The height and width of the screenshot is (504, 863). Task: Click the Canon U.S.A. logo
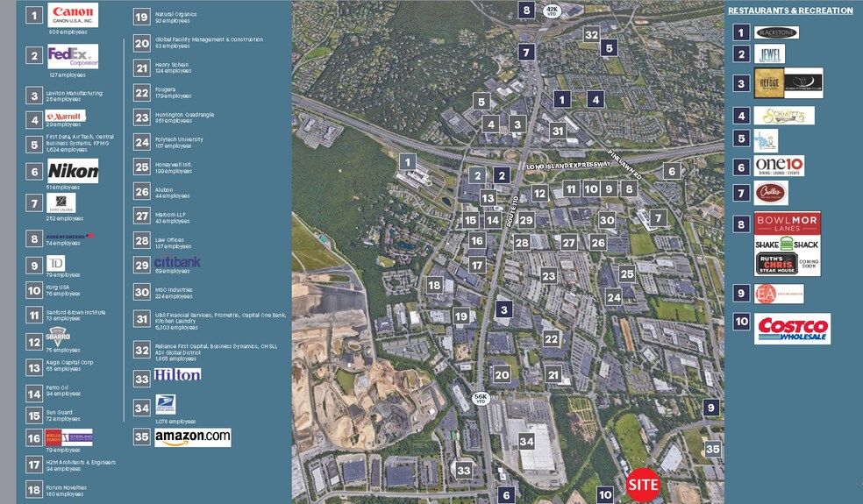click(73, 15)
